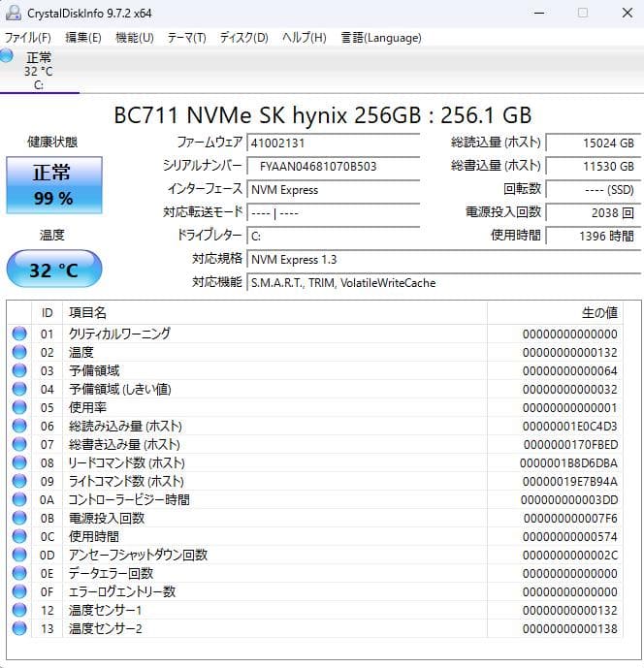Click status orb for 使用率 row
The width and height of the screenshot is (644, 668).
(x=19, y=407)
